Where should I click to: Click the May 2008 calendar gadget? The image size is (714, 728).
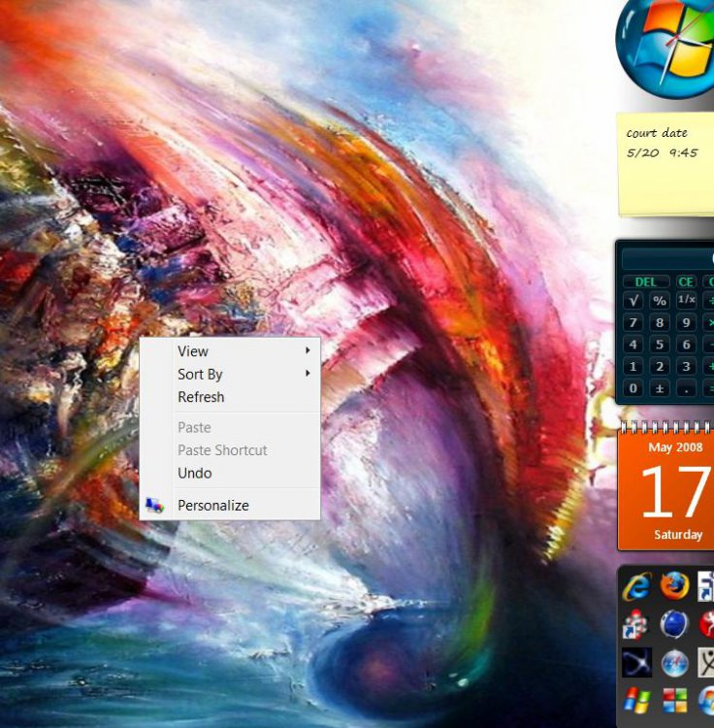(x=665, y=485)
